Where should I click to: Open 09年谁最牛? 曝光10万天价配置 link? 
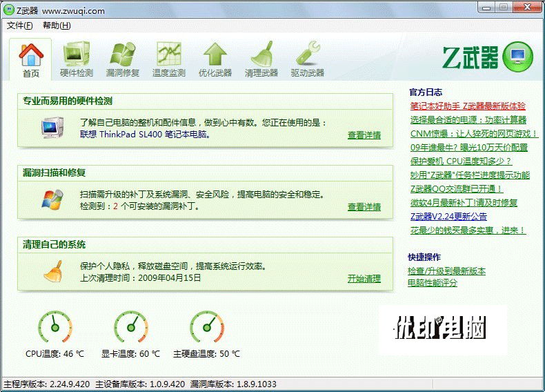point(469,148)
